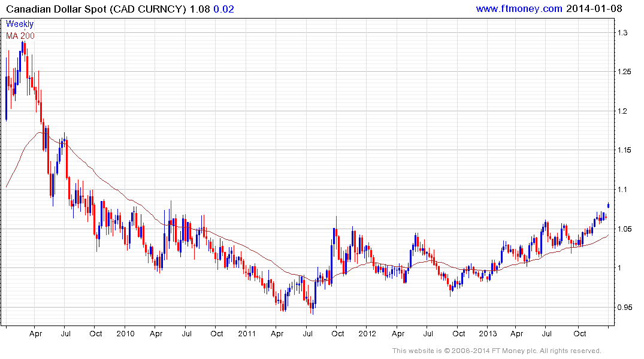Viewport: 644px width, 359px height.
Task: Click the chart title Canadian Dollar Spot
Action: coord(56,9)
